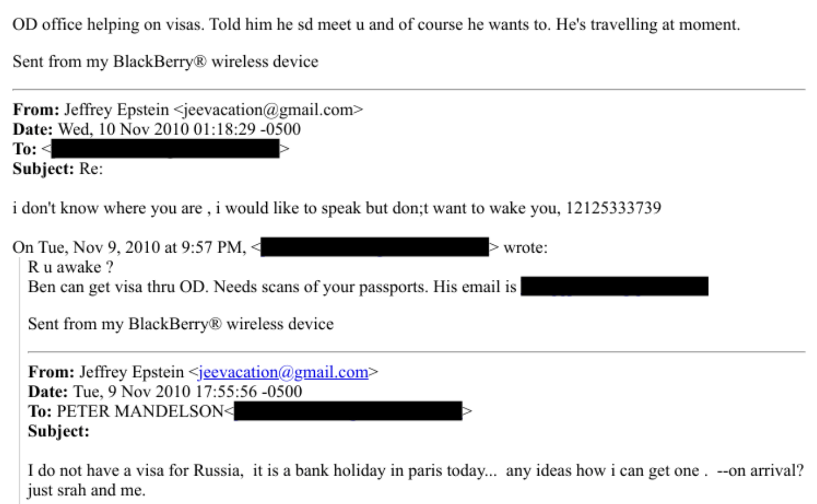Screen dimensions: 817x504
Task: Click the "just srah and me." line
Action: (86, 491)
